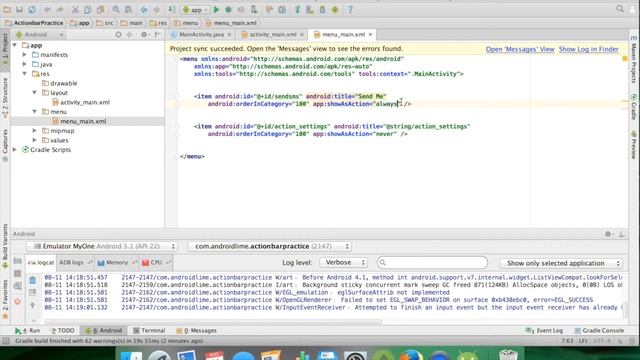The width and height of the screenshot is (640, 360).
Task: Open the Maven Projects side tab
Action: tap(634, 59)
